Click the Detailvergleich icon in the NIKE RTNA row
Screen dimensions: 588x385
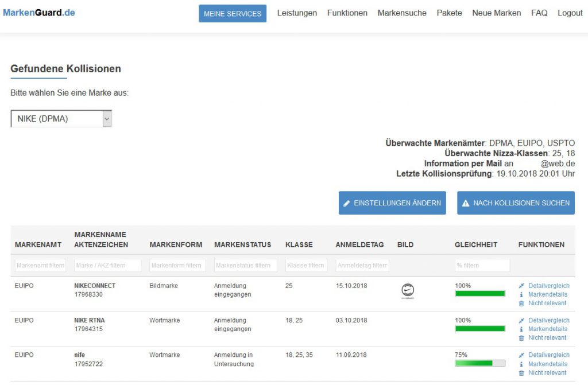[x=521, y=321]
